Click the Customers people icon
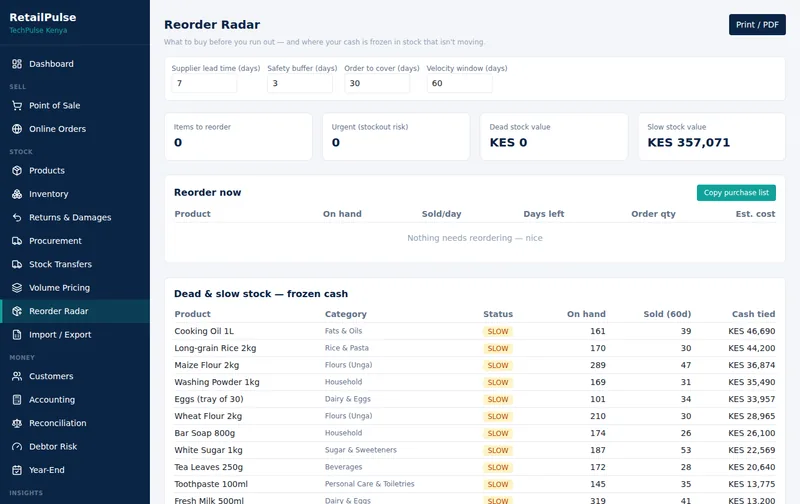800x504 pixels. pyautogui.click(x=17, y=376)
